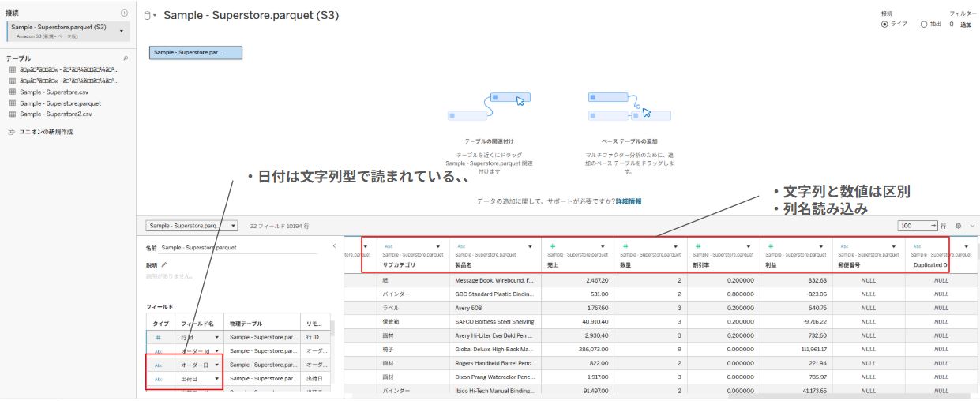Change type icon for 行 Id field

158,337
